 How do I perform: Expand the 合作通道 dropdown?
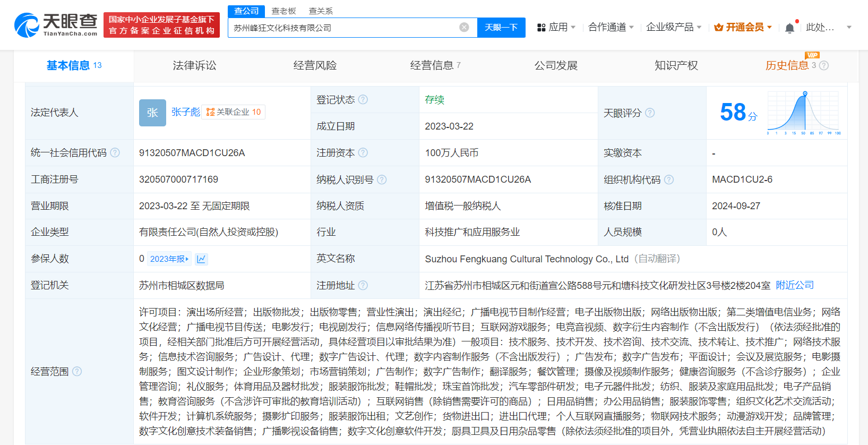[x=611, y=27]
